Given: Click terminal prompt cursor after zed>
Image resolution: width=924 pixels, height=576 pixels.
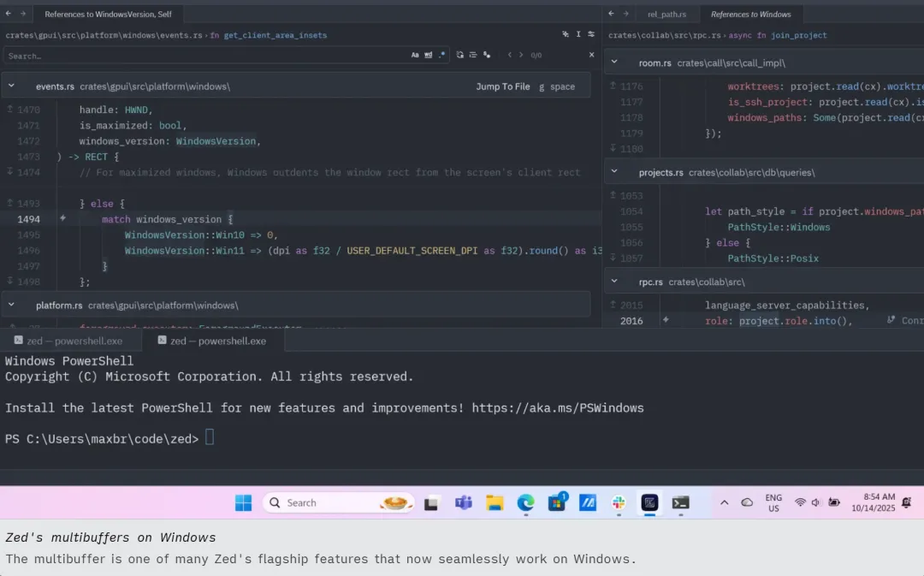Looking at the screenshot, I should pyautogui.click(x=210, y=438).
